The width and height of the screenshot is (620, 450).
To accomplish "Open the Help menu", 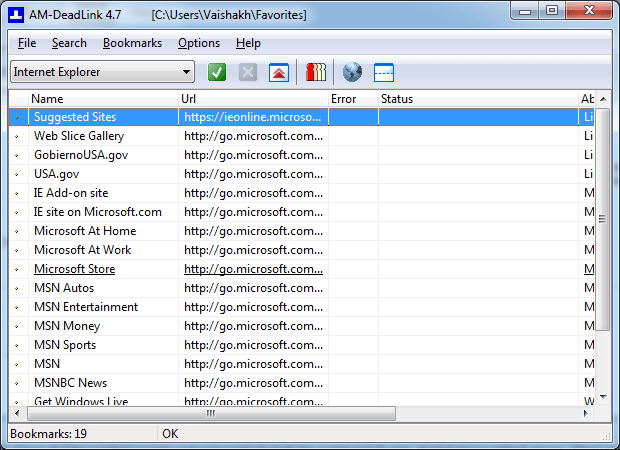I will coord(248,43).
